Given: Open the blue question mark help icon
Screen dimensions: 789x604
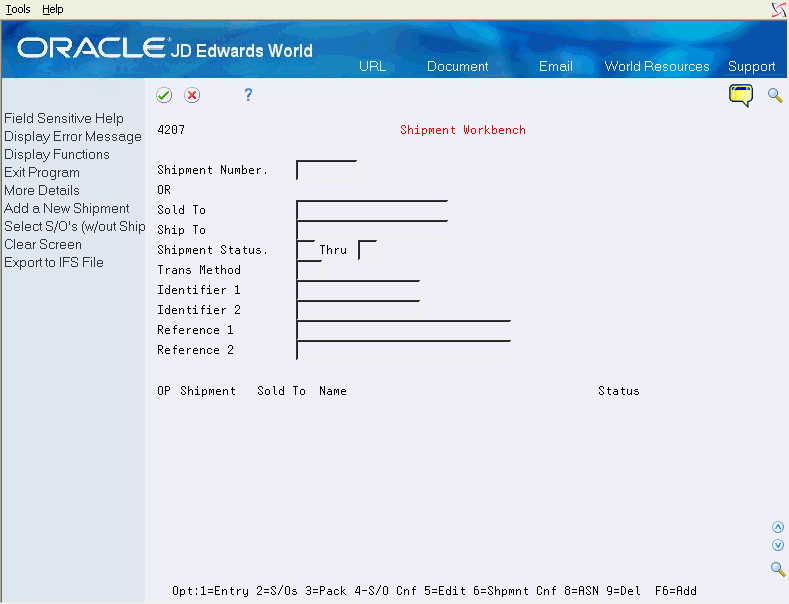Looking at the screenshot, I should [248, 95].
